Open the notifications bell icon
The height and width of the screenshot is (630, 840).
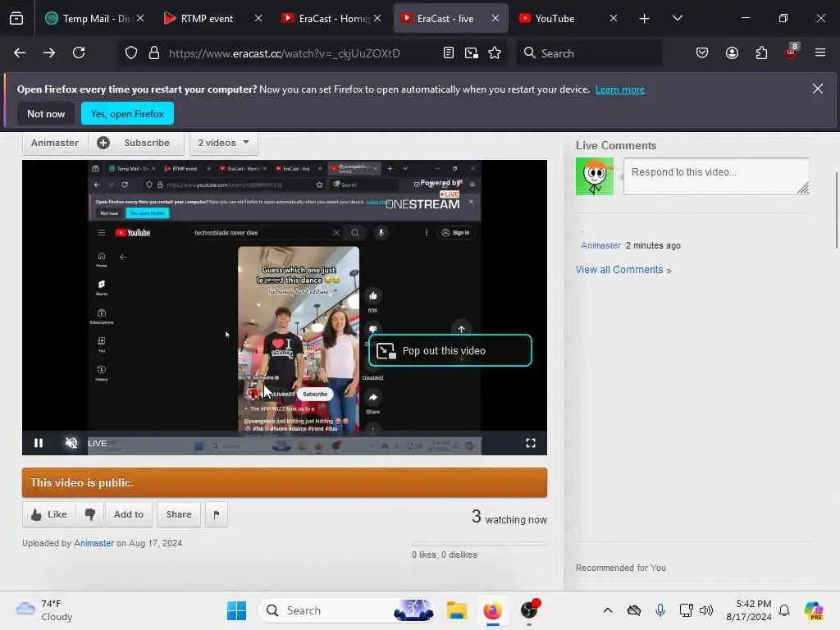pos(784,610)
